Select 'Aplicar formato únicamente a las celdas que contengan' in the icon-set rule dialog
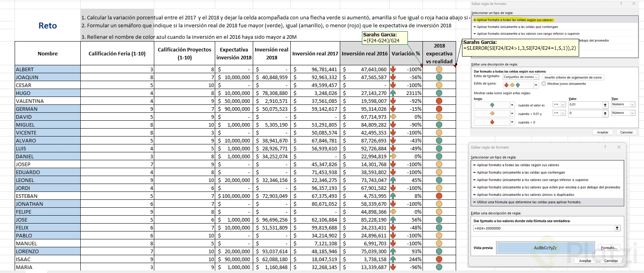The width and height of the screenshot is (644, 273). pos(555,27)
